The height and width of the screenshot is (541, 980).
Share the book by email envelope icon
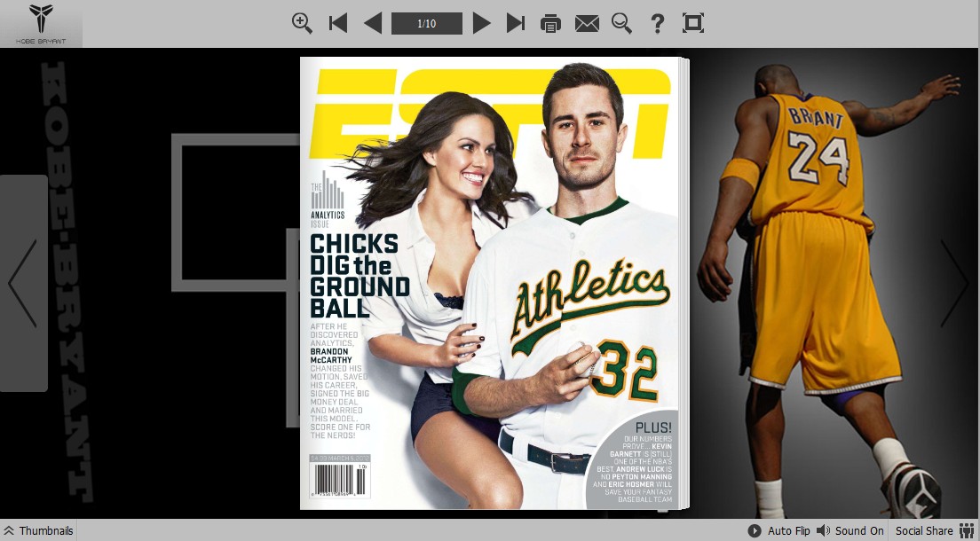[587, 24]
